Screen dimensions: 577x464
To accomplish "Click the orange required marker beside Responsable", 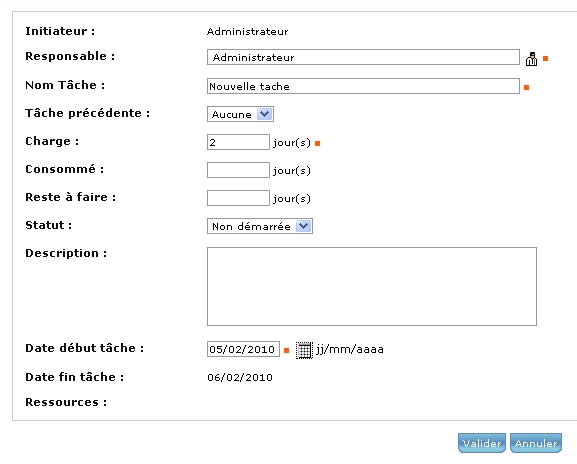I will tap(546, 59).
